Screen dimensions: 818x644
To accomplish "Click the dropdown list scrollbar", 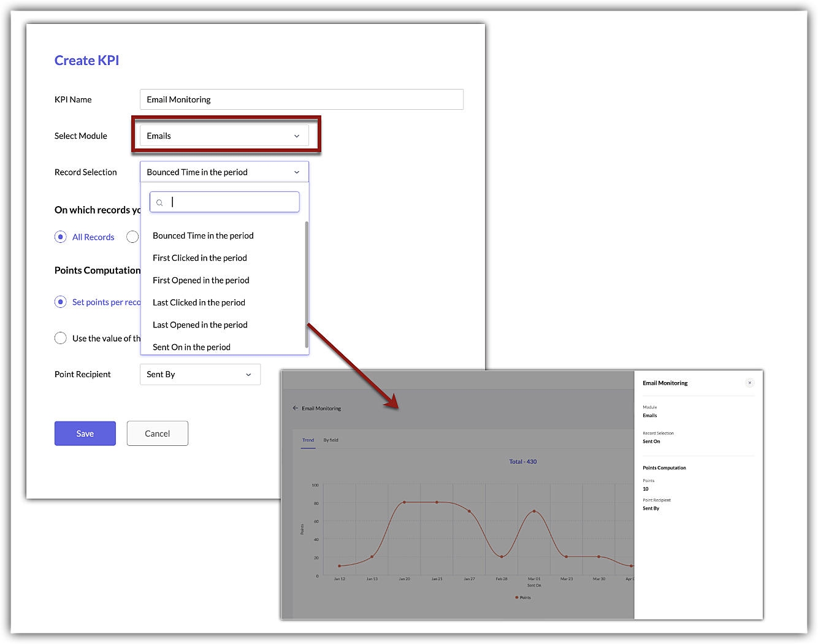I will coord(307,282).
